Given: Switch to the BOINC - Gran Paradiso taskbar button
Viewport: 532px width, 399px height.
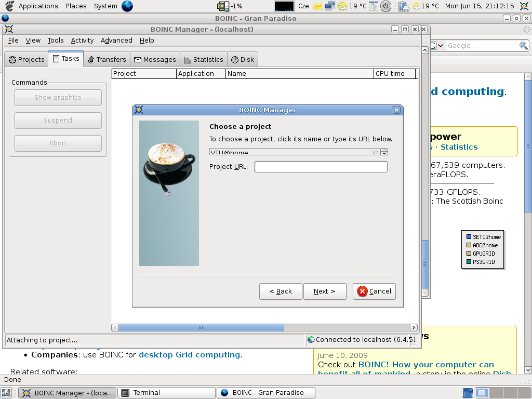Looking at the screenshot, I should (x=266, y=393).
